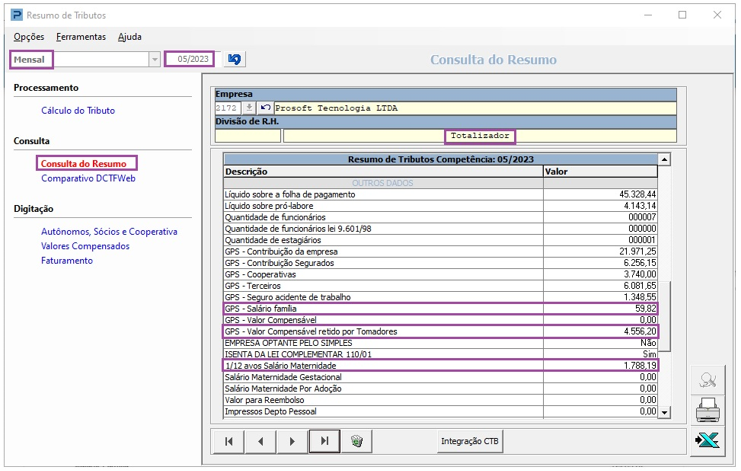741x471 pixels.
Task: Select row Líquido sobre a folha de pagamento
Action: click(x=440, y=195)
